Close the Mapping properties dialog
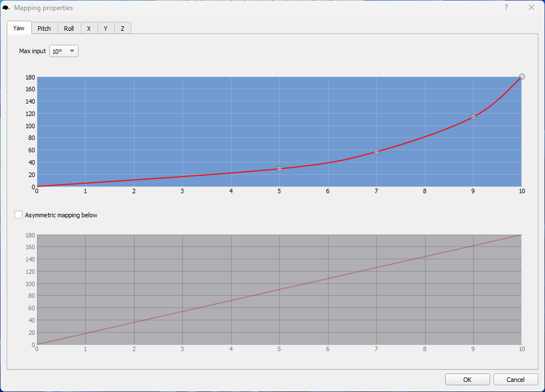545x392 pixels. pyautogui.click(x=531, y=8)
